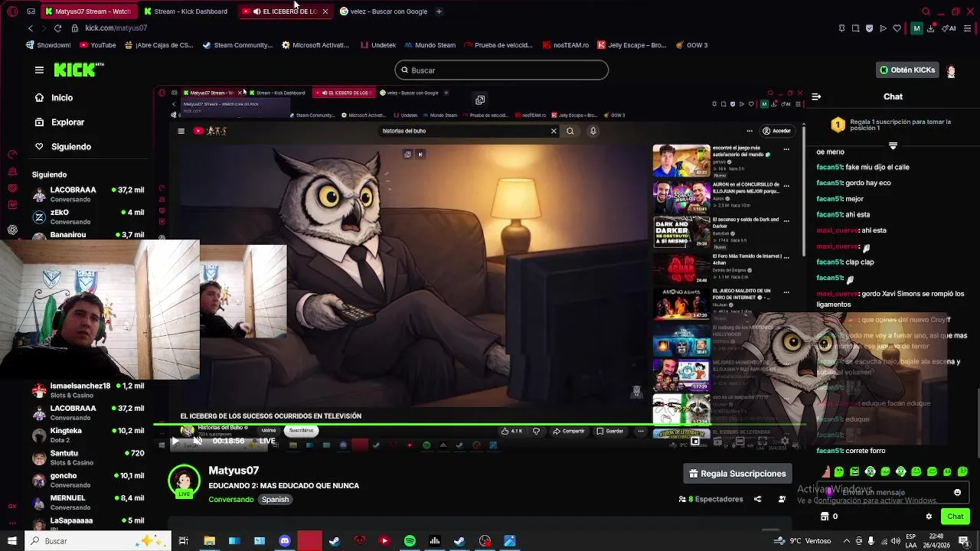
Task: Open Kingteka Dota 2 channel
Action: 88,435
